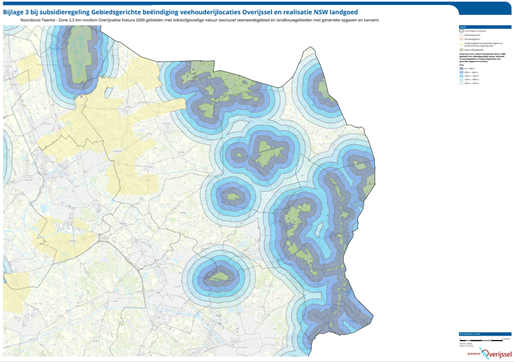
Task: Click the middle blue zone legend swatch
Action: point(461,76)
